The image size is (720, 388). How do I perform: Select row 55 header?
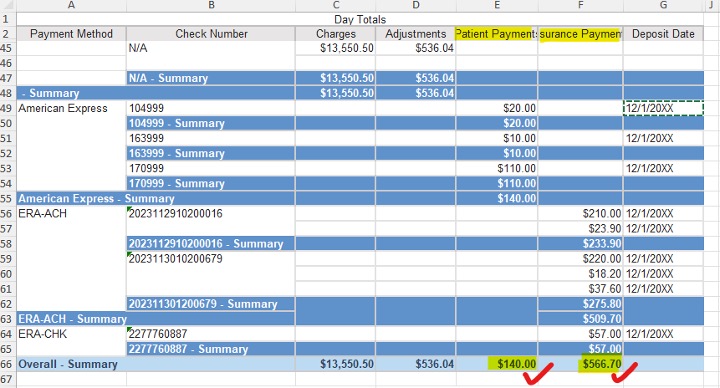(x=8, y=198)
